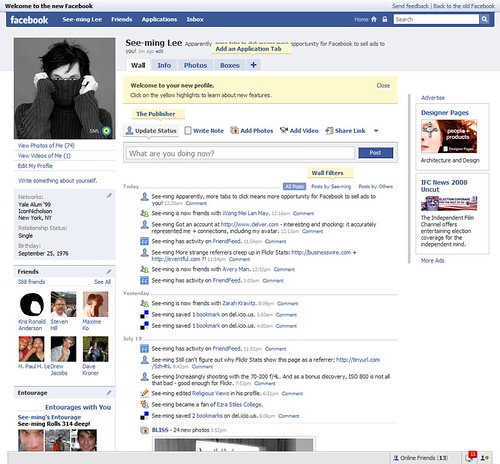Close the welcome profile banner
Image resolution: width=500 pixels, height=464 pixels.
click(383, 85)
